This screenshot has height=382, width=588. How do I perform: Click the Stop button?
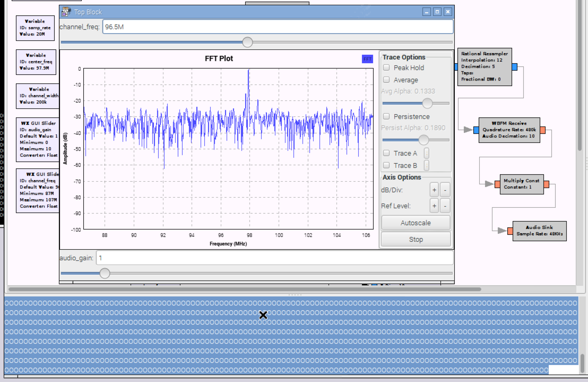coord(415,239)
